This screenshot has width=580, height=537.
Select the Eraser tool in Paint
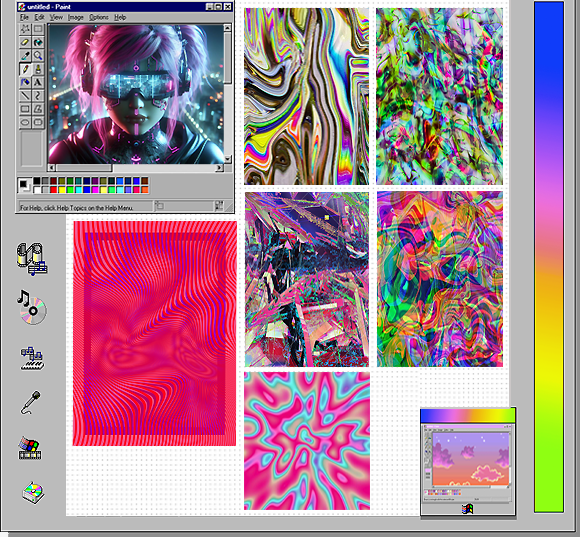[x=25, y=43]
